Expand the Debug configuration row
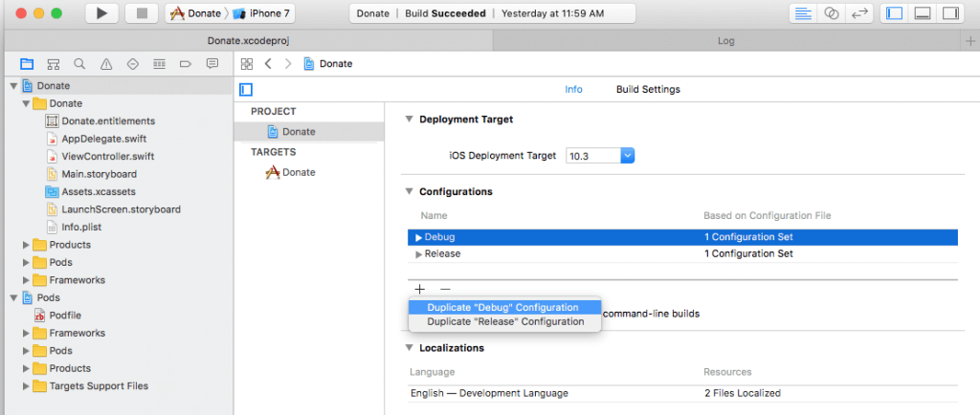This screenshot has height=415, width=980. [418, 237]
